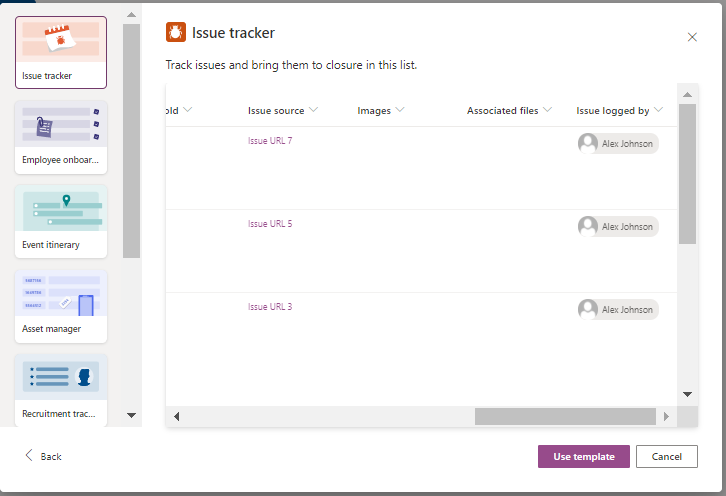Open the Issue logged by column menu
Image resolution: width=726 pixels, height=496 pixels.
coord(659,110)
